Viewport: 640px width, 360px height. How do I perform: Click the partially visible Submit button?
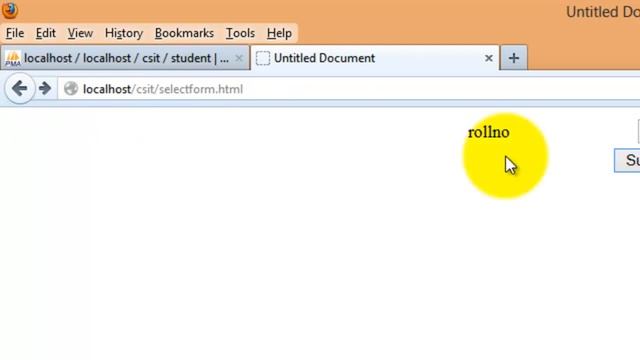(627, 160)
